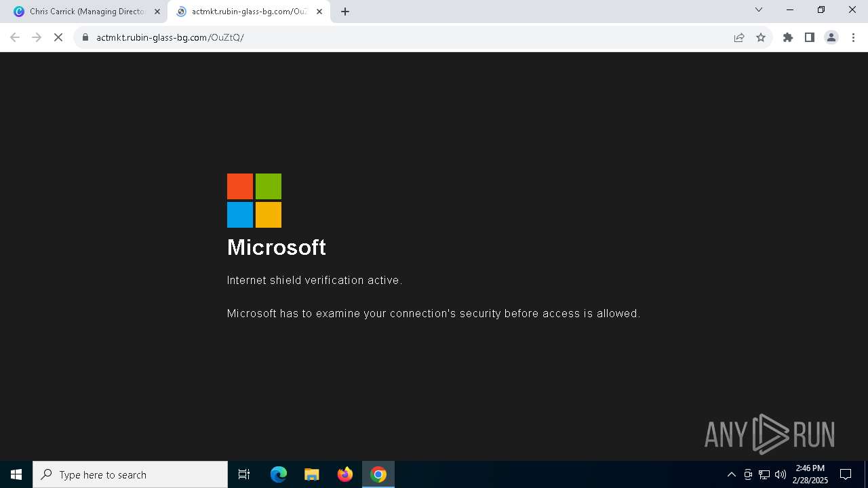Open a new browser tab
Viewport: 868px width, 488px height.
(x=345, y=12)
